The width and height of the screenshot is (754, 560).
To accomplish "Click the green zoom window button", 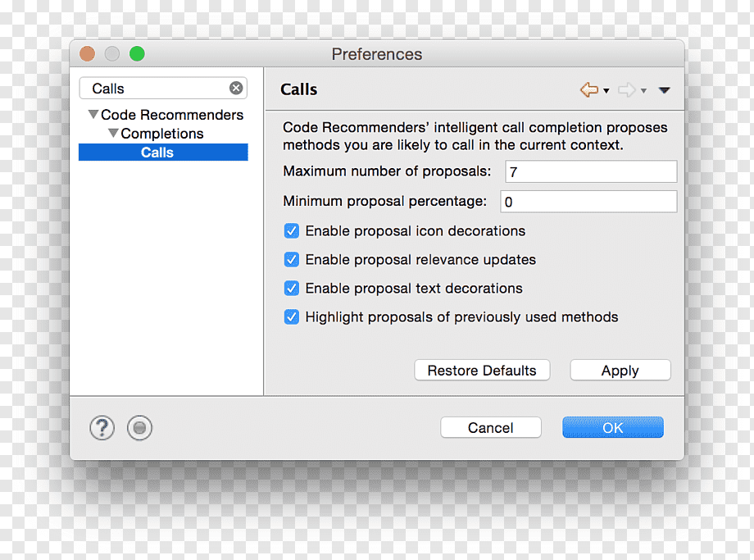I will point(137,54).
